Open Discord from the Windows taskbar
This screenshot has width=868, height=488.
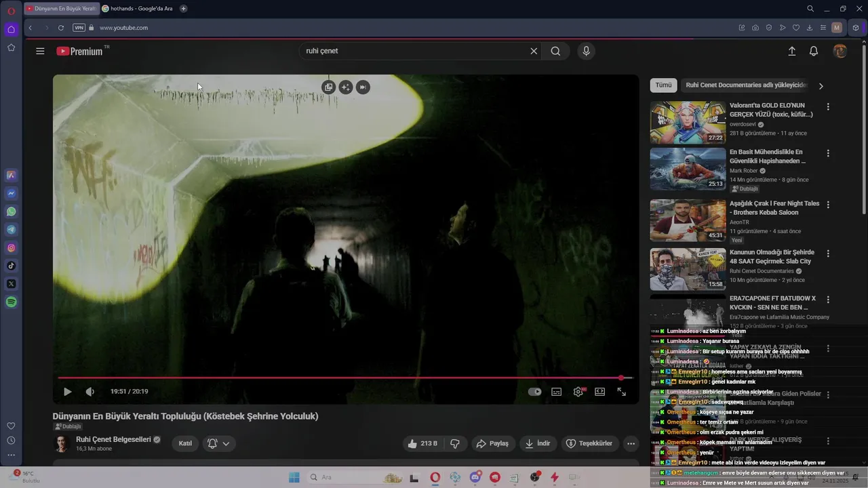click(475, 477)
